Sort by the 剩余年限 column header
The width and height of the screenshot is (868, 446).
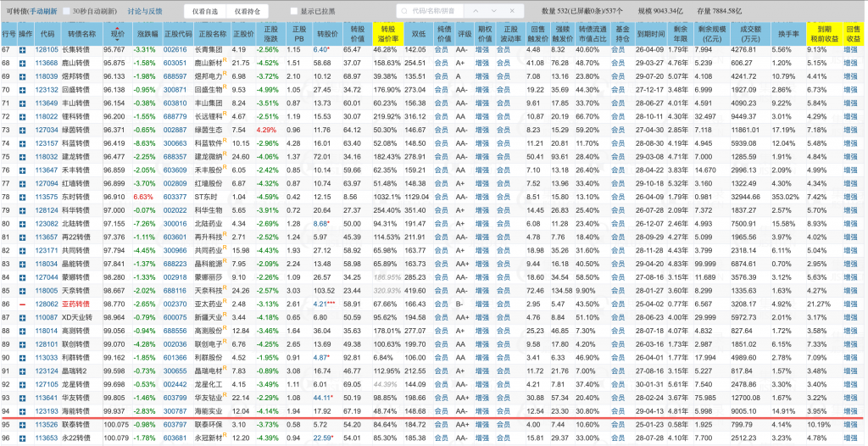pos(682,34)
